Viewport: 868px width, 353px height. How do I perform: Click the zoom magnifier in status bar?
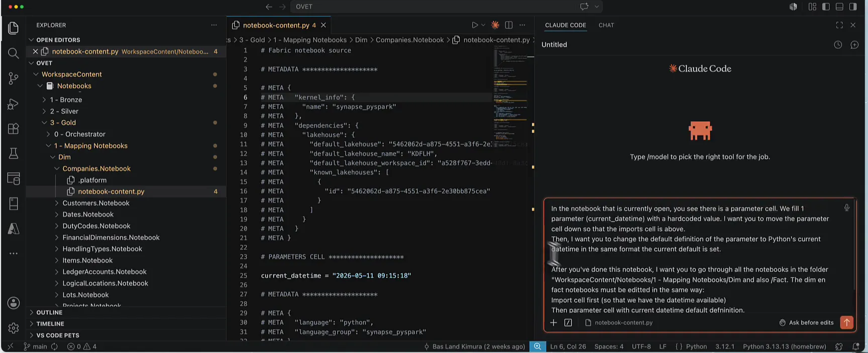point(537,346)
